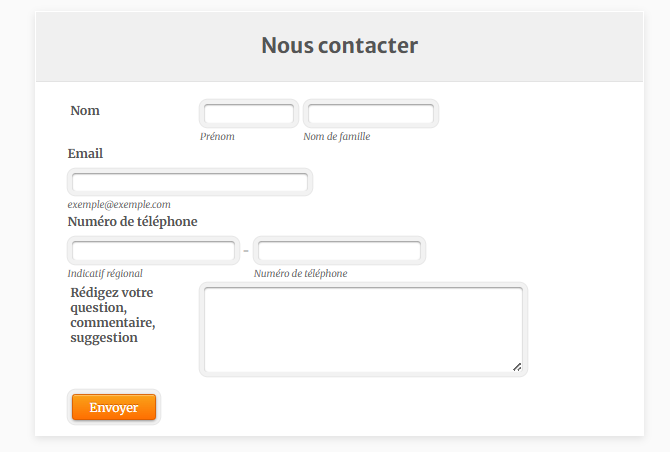The image size is (670, 452).
Task: Click the "Nous contacter" heading text
Action: click(x=339, y=45)
